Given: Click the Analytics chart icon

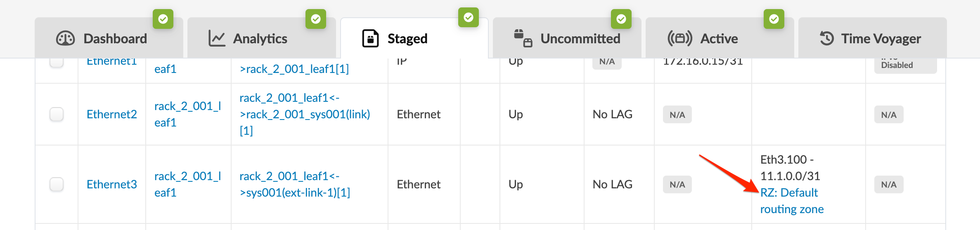Looking at the screenshot, I should [x=217, y=38].
